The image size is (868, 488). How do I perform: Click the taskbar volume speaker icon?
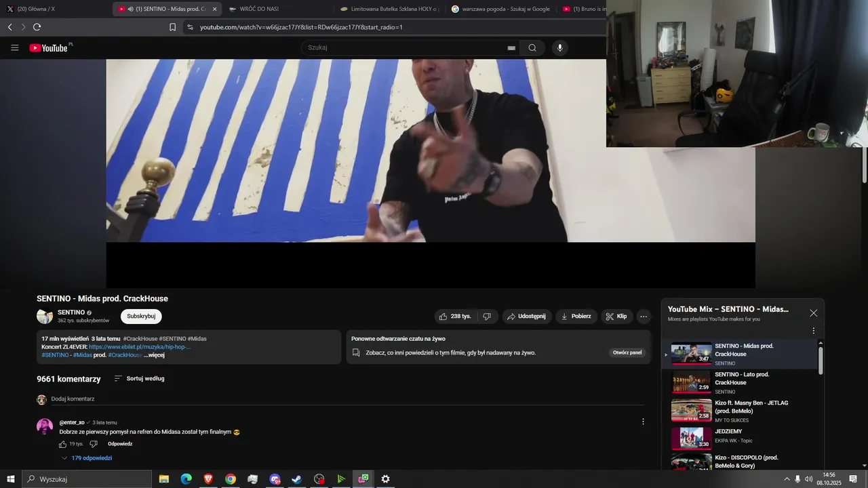pos(809,479)
